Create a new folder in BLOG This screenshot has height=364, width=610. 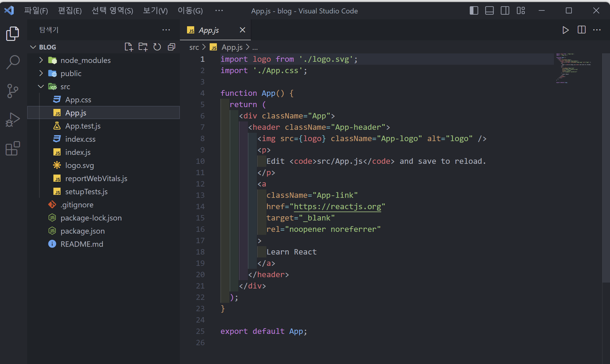point(143,47)
